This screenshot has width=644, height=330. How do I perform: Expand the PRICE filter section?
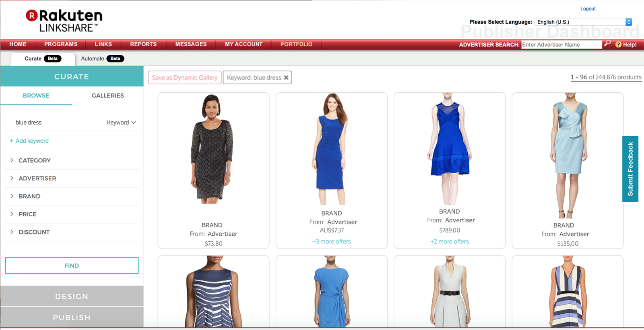point(27,214)
